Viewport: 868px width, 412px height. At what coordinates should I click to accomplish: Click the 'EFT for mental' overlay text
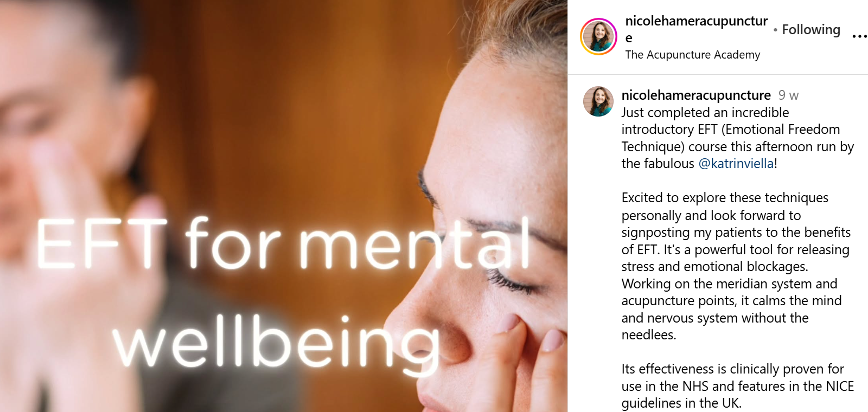(283, 243)
